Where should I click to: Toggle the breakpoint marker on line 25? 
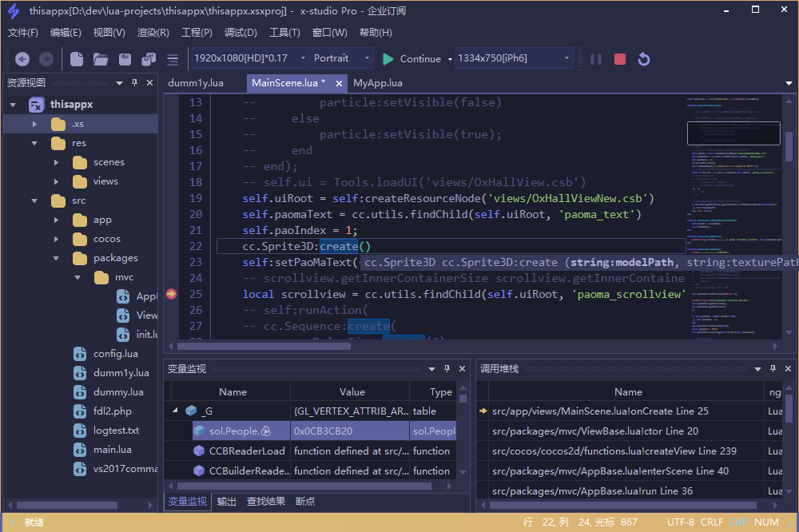point(171,294)
